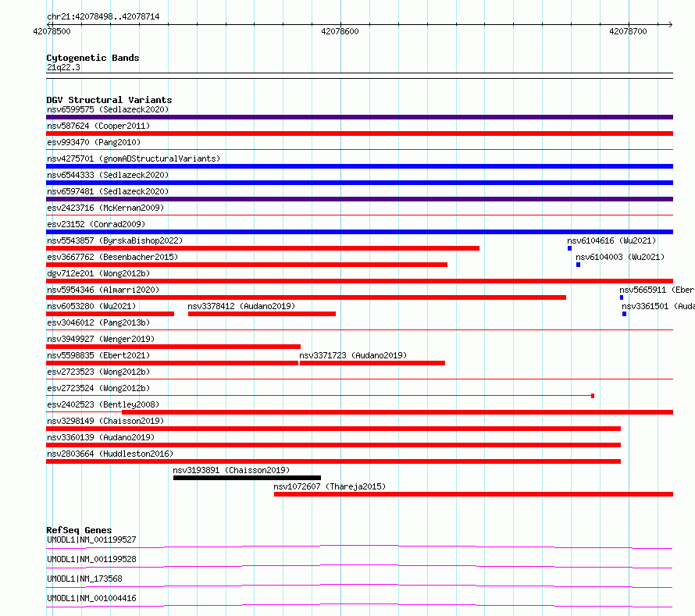Image resolution: width=695 pixels, height=616 pixels.
Task: Select the RefSeq Genes track title
Action: [79, 530]
